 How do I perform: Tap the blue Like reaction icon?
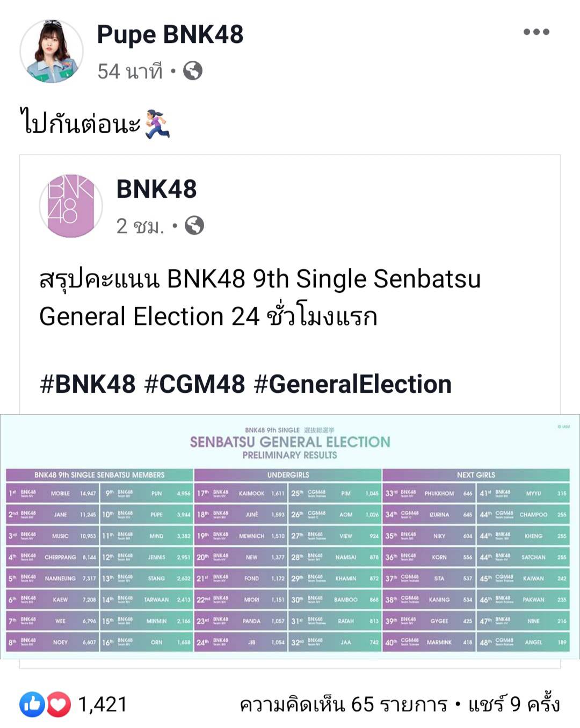(32, 704)
